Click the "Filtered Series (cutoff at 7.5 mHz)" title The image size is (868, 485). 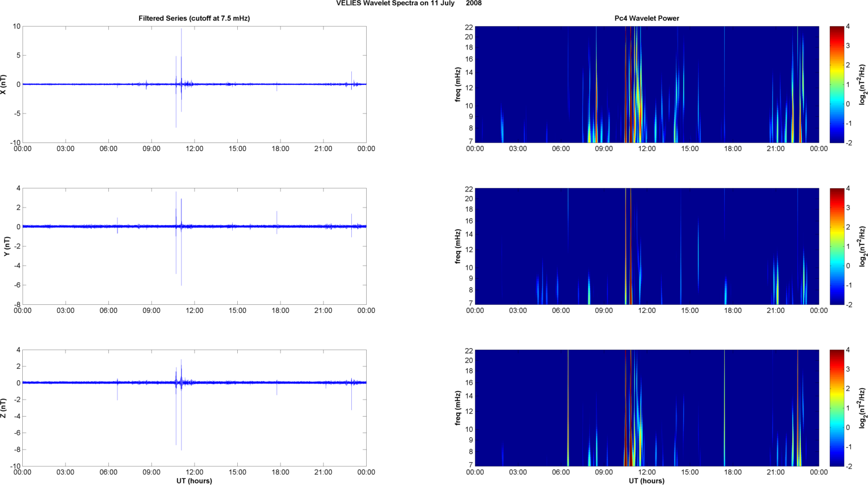click(194, 18)
